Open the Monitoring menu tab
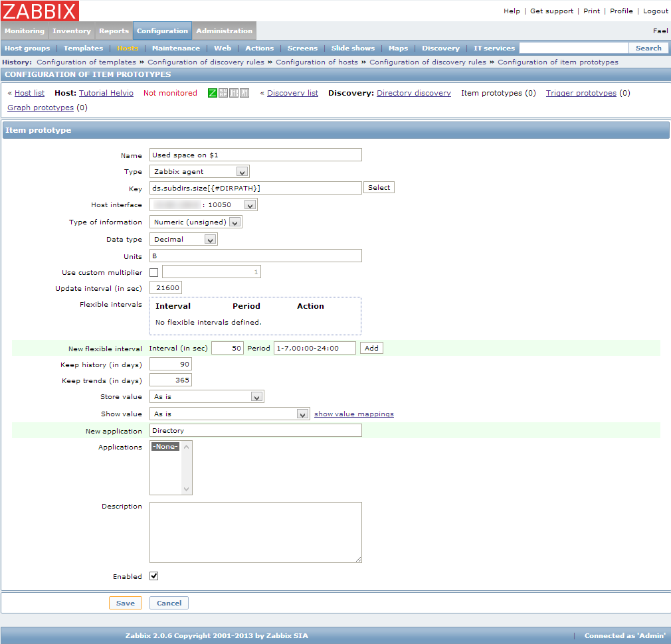This screenshot has width=671, height=644. tap(25, 31)
